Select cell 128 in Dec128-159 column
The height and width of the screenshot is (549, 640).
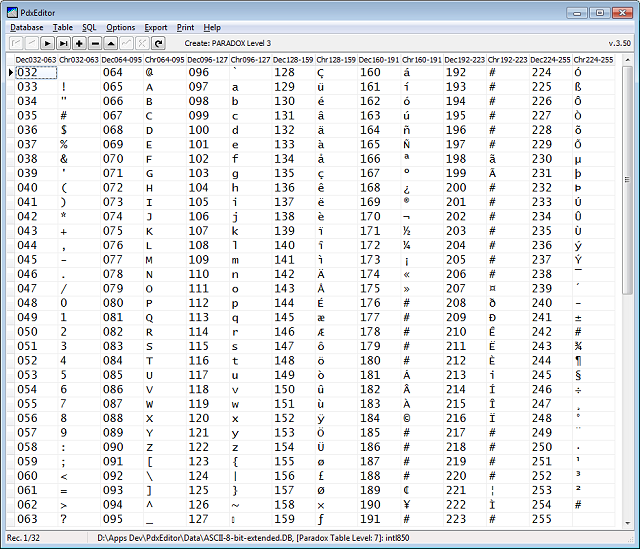(293, 72)
